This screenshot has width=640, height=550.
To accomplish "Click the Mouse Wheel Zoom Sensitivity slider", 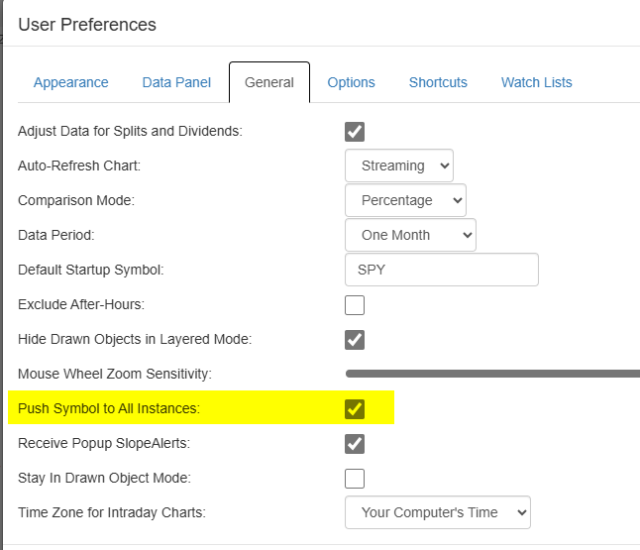I will tap(492, 374).
